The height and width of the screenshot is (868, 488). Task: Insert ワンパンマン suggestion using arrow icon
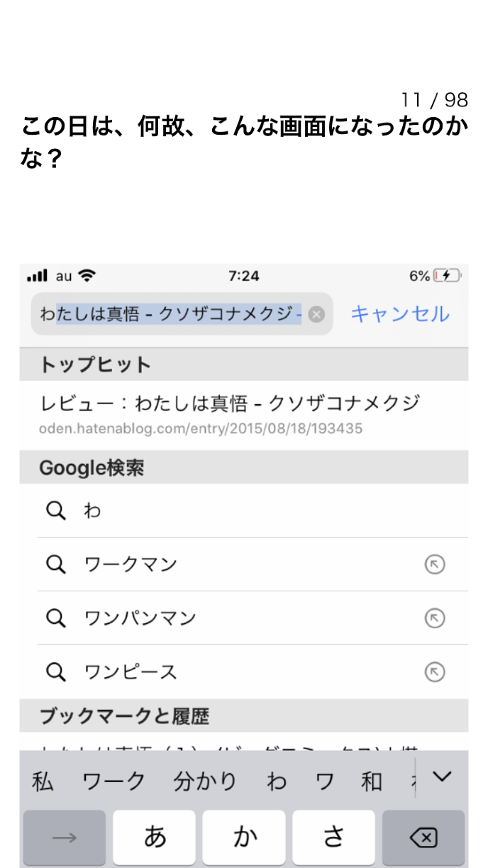[434, 618]
